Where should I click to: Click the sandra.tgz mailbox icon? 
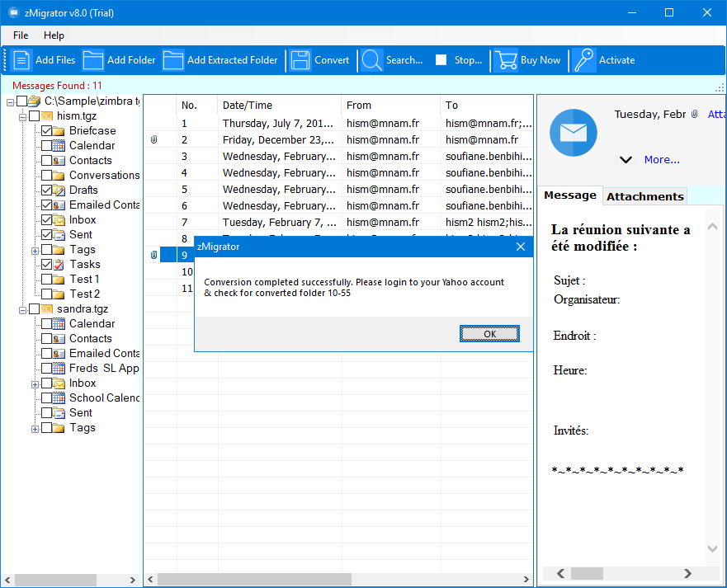(46, 309)
